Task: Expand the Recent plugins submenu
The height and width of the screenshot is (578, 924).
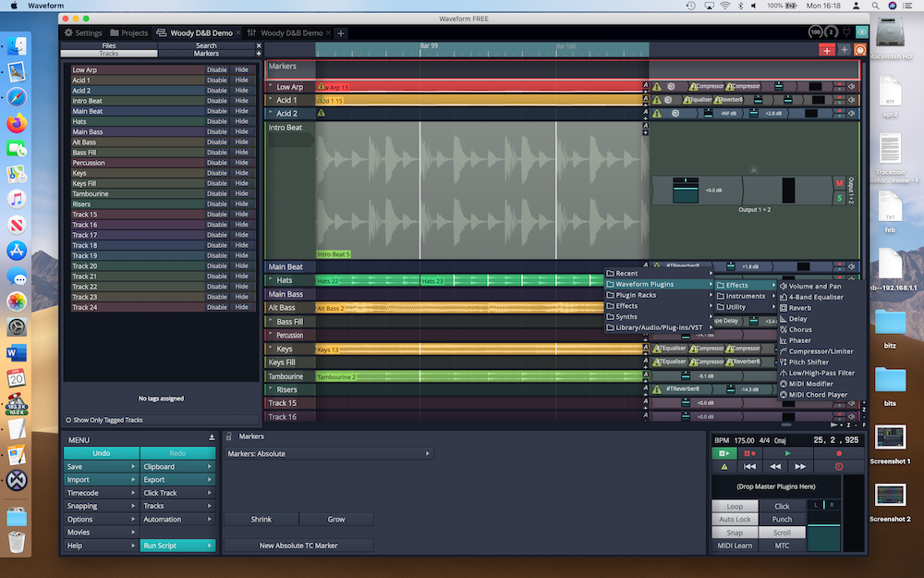Action: [x=660, y=274]
